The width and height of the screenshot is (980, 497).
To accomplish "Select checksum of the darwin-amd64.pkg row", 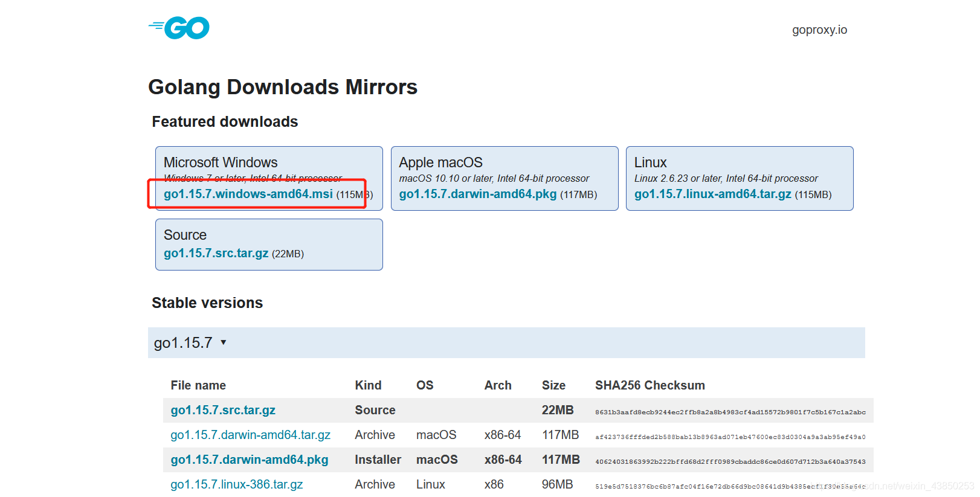I will click(x=730, y=461).
